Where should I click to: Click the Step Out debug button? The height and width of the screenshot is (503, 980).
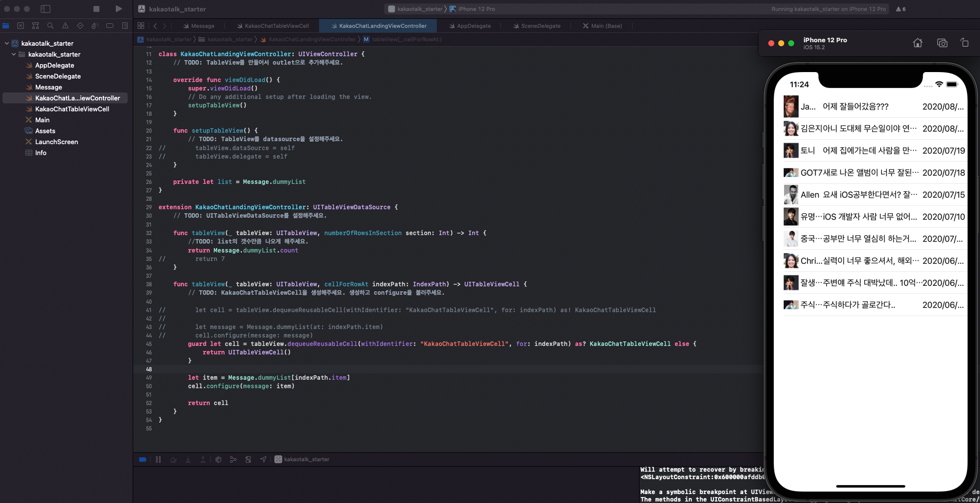pos(203,460)
